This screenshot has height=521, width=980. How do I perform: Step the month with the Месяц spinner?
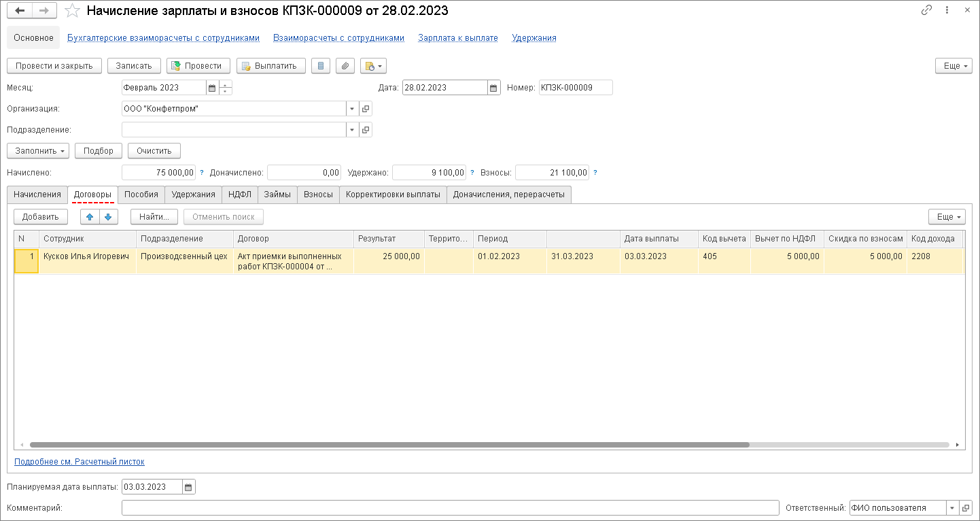point(226,88)
